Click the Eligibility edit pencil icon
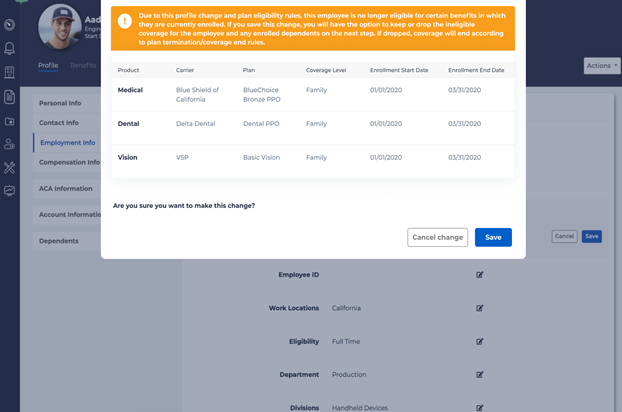Image resolution: width=622 pixels, height=412 pixels. pyautogui.click(x=480, y=341)
